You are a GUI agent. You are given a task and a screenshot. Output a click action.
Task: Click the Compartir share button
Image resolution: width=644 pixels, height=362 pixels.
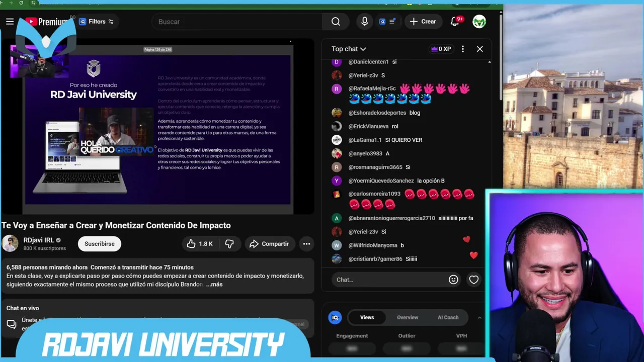pos(269,244)
